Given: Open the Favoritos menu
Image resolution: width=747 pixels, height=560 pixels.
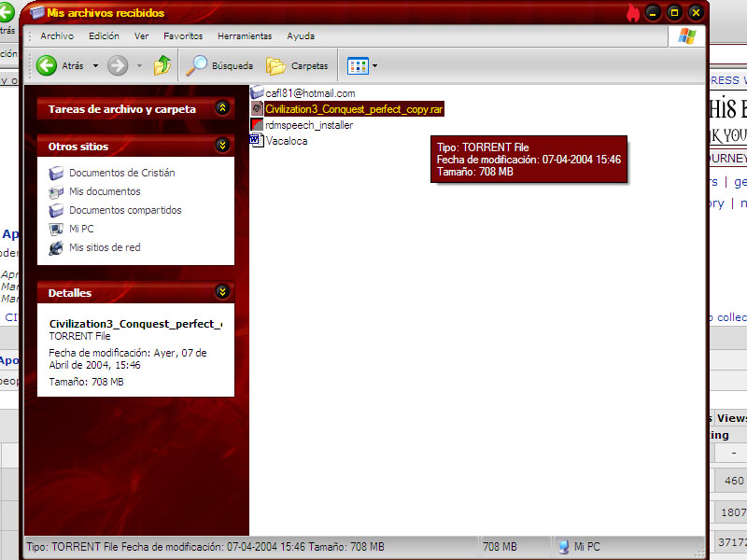Looking at the screenshot, I should (183, 36).
